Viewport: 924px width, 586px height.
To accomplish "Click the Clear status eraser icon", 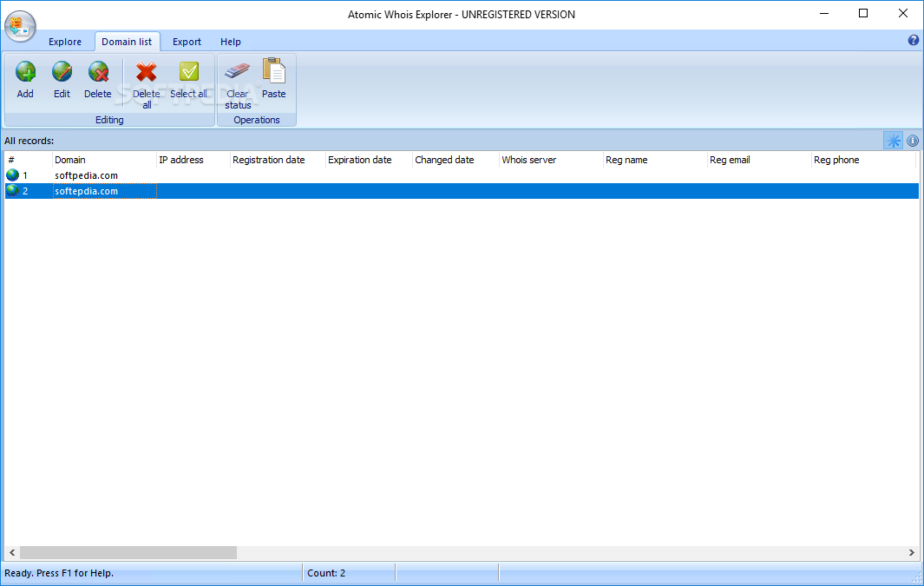I will 238,71.
